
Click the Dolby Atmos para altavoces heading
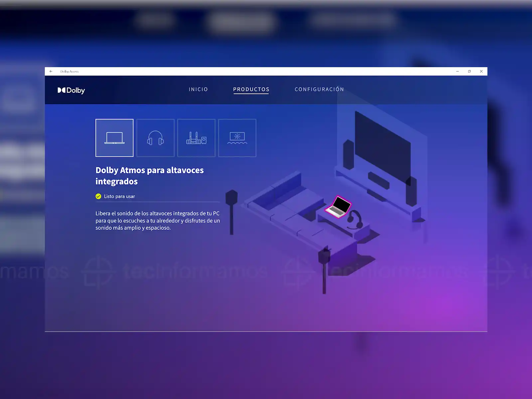click(x=149, y=176)
